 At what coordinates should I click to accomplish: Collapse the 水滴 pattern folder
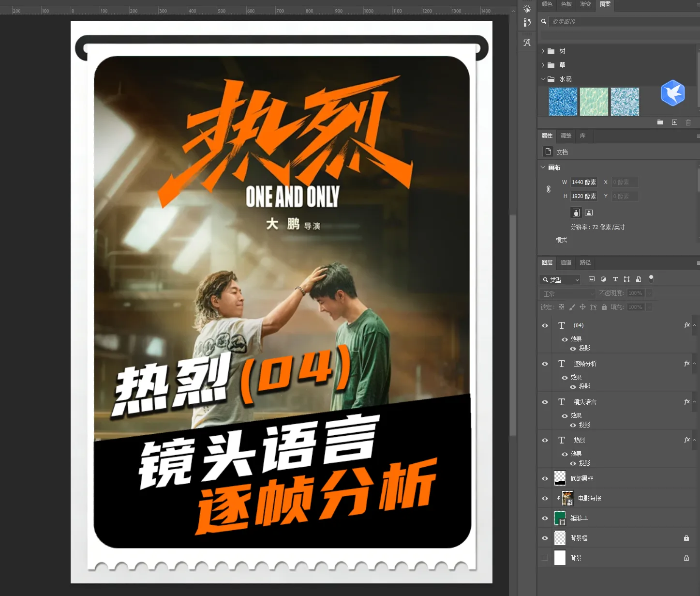[543, 78]
